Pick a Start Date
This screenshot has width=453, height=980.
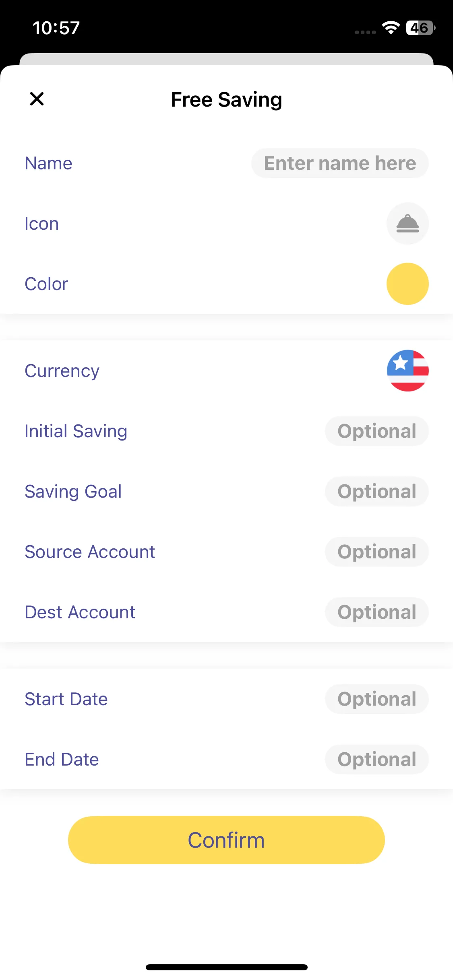tap(376, 699)
